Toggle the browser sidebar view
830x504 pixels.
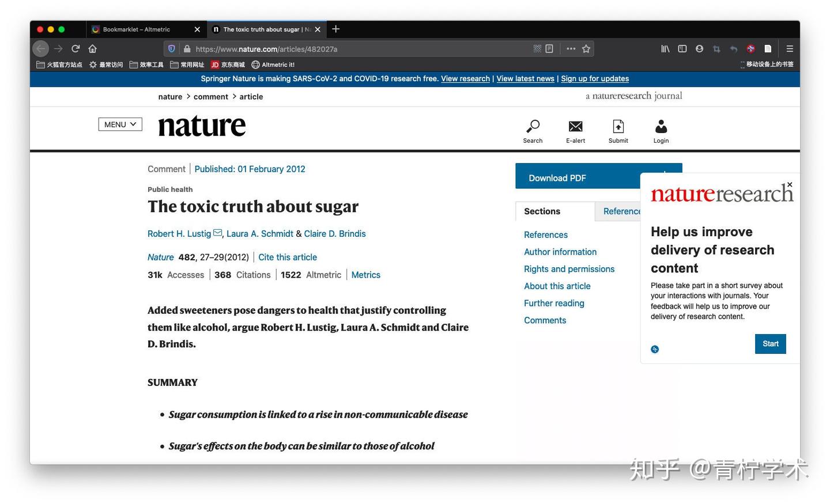click(x=682, y=48)
